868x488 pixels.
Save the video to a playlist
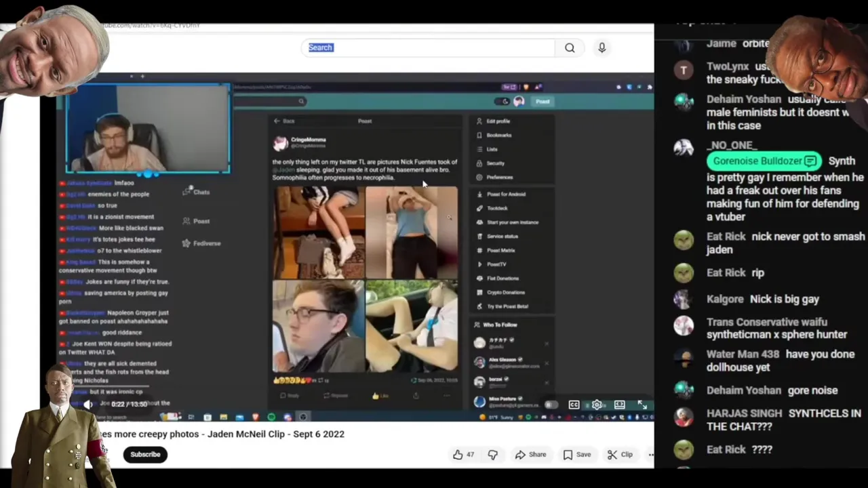tap(576, 455)
